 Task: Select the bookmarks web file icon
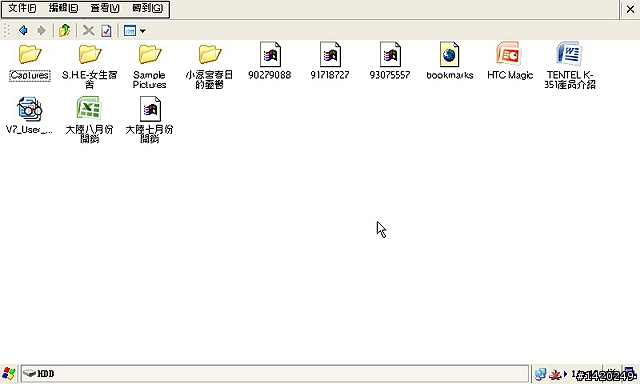click(x=449, y=54)
